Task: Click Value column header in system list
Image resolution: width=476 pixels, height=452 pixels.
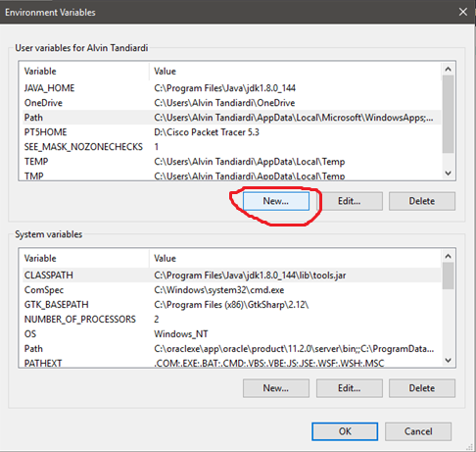Action: (x=296, y=259)
